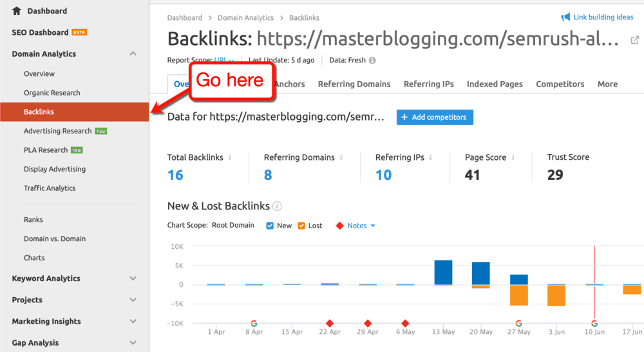Open Ranks in the sidebar
This screenshot has height=352, width=644.
33,220
